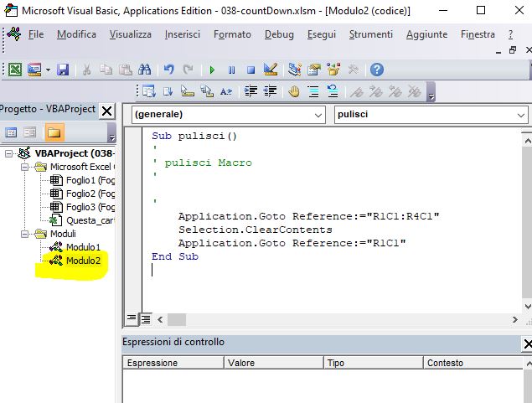Image resolution: width=532 pixels, height=403 pixels.
Task: Increase indent of code
Action: (x=251, y=91)
